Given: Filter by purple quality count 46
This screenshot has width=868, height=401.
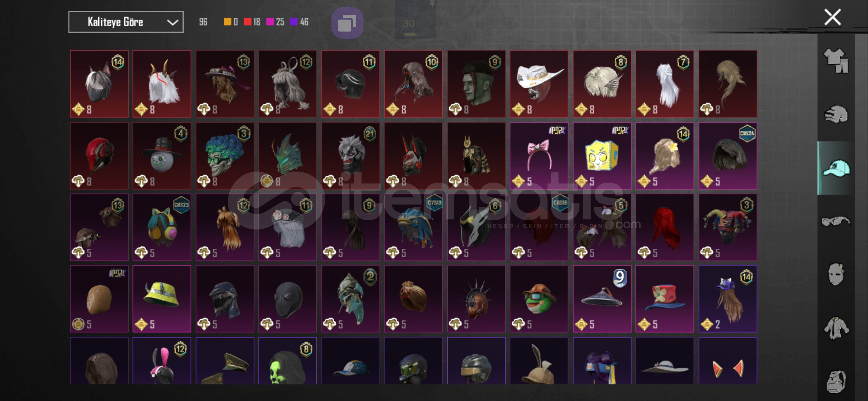Looking at the screenshot, I should tap(299, 22).
